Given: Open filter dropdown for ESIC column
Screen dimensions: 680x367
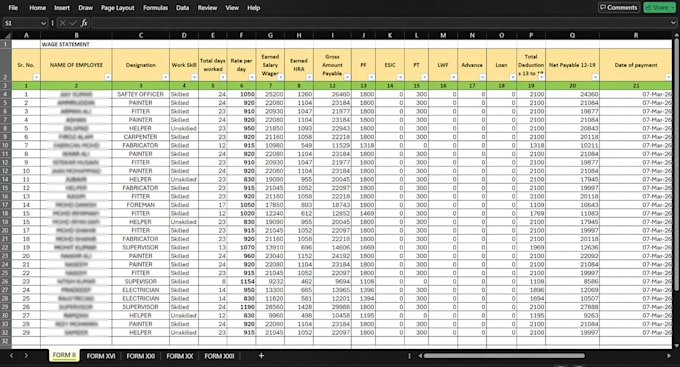Looking at the screenshot, I should 400,77.
